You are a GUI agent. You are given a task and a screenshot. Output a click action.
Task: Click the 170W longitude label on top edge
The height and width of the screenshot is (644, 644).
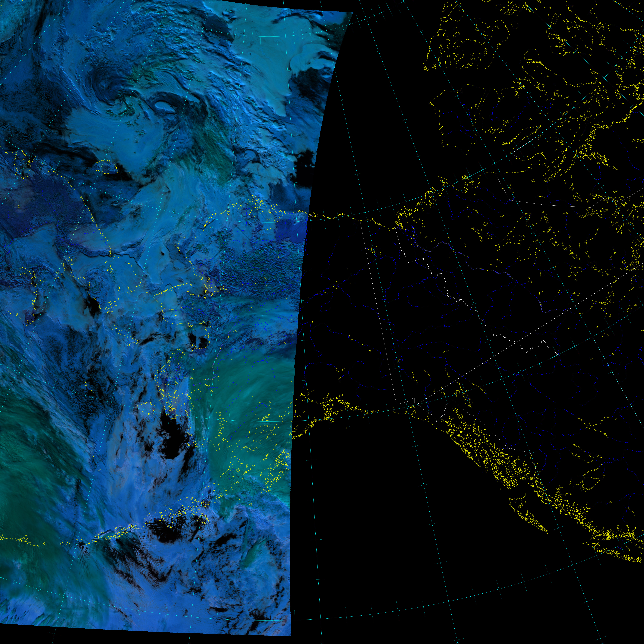[x=210, y=1]
